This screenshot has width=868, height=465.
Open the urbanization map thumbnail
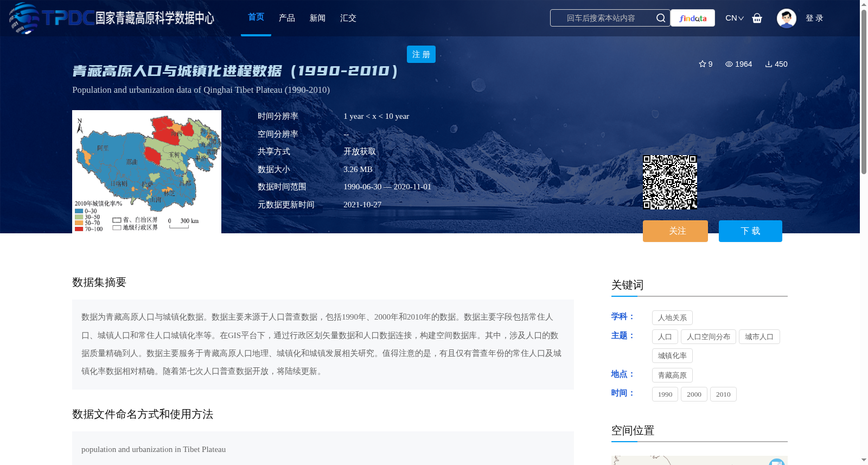pos(146,171)
